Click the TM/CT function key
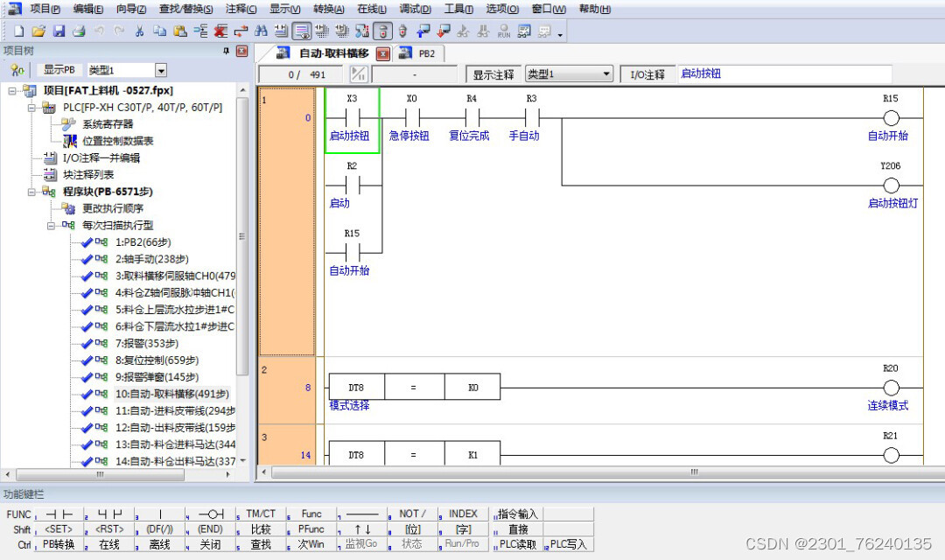Viewport: 945px width, 560px height. pos(261,514)
